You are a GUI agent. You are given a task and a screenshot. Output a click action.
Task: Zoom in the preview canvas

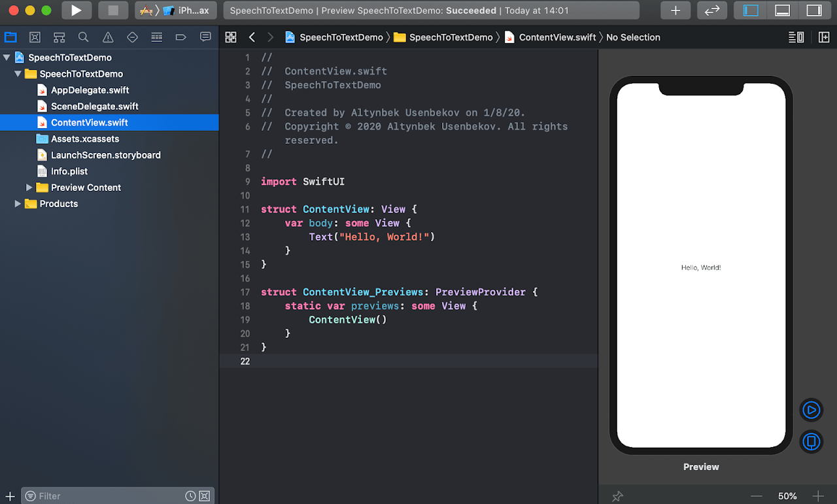coord(817,496)
